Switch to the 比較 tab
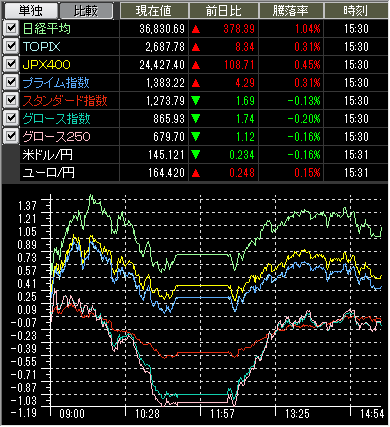Image resolution: width=390 pixels, height=427 pixels. [86, 11]
